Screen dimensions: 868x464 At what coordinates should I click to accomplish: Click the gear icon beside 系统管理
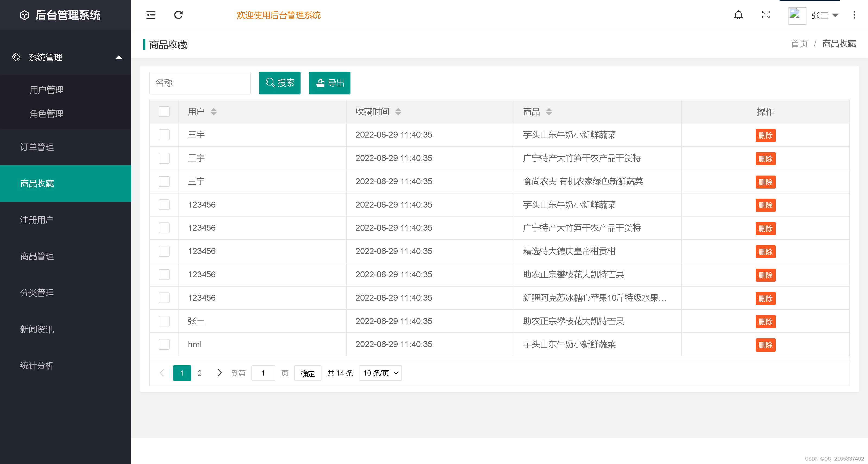pos(16,57)
